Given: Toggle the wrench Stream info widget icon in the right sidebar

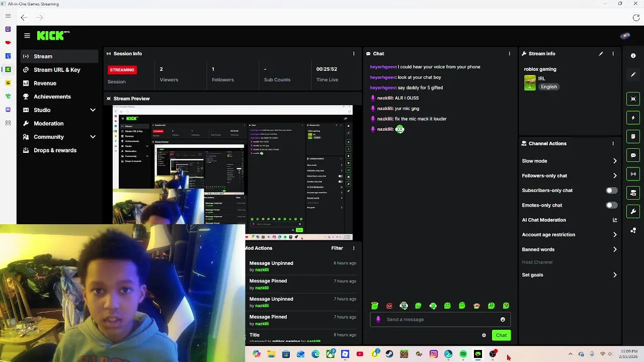Looking at the screenshot, I should click(633, 211).
